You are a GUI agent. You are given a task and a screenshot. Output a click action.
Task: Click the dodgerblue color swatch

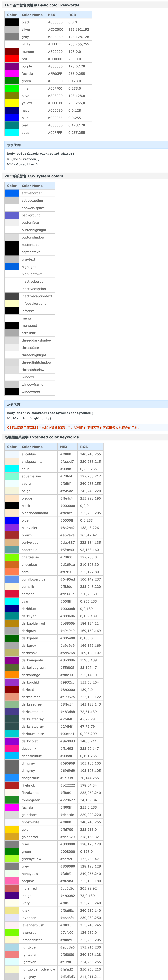click(x=12, y=778)
